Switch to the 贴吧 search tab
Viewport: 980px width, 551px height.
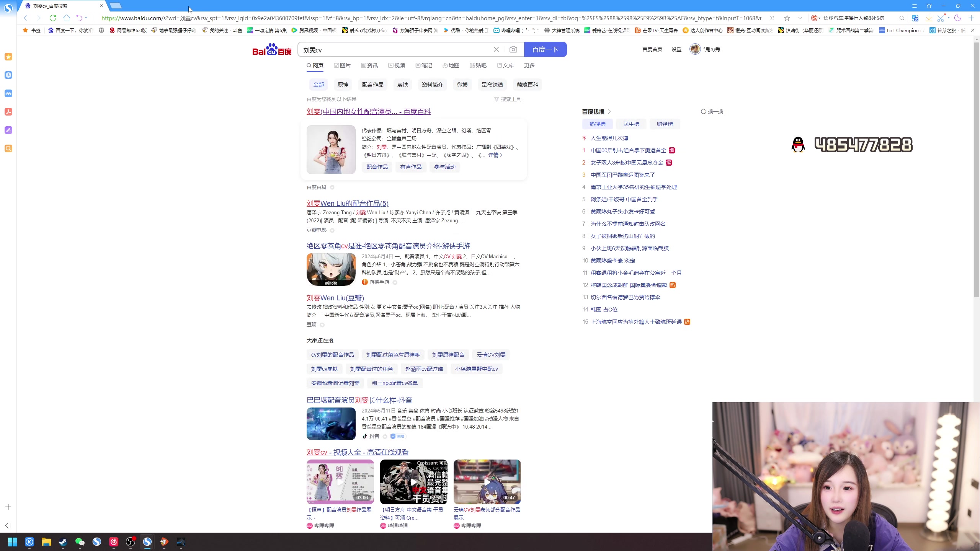pyautogui.click(x=478, y=65)
